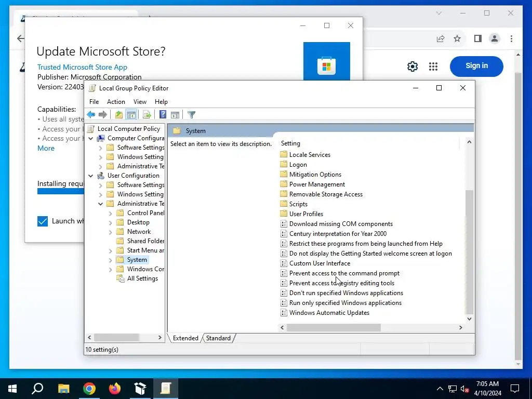532x399 pixels.
Task: Click tree pane horizontal scrollbar right arrow
Action: [x=160, y=338]
